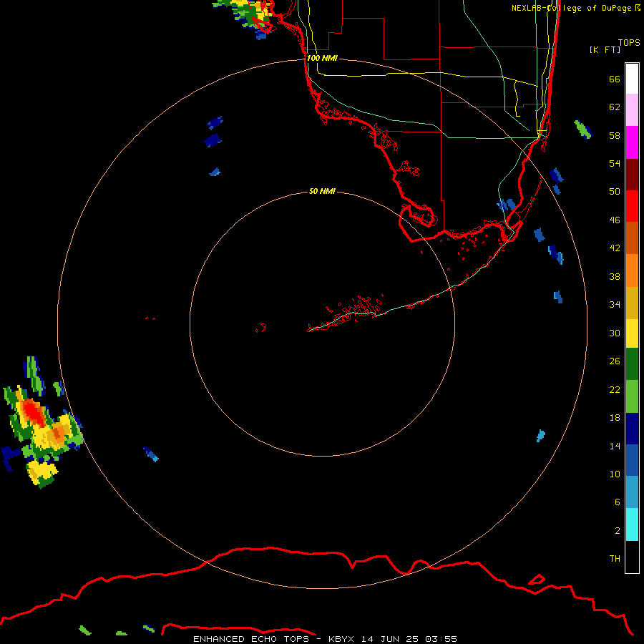
Task: Click the 100 NMI range ring label
Action: coord(322,58)
